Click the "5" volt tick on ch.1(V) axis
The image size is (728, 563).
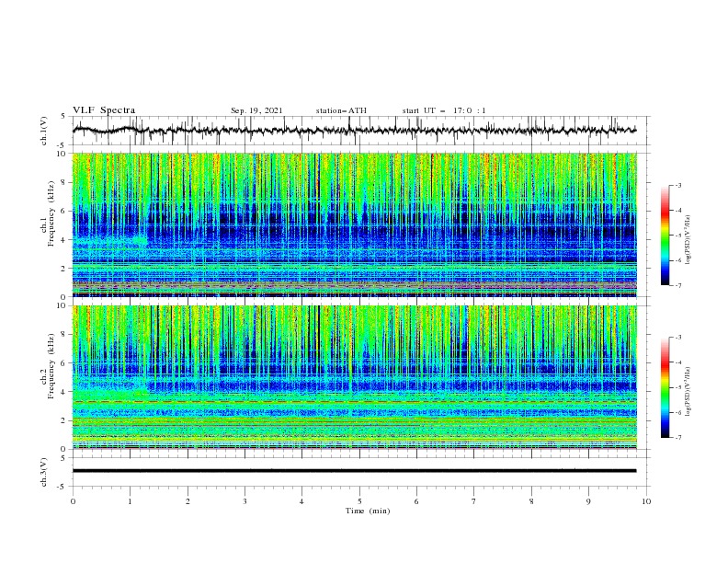click(64, 117)
